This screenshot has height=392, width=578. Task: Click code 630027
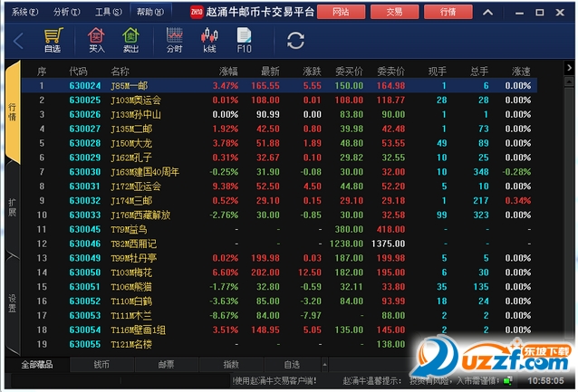(x=85, y=129)
